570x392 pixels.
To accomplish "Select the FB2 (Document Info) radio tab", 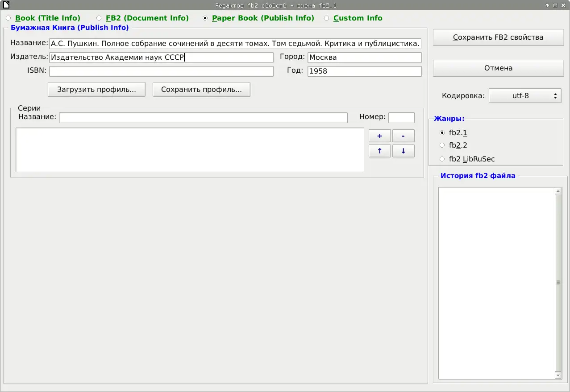I will (143, 18).
